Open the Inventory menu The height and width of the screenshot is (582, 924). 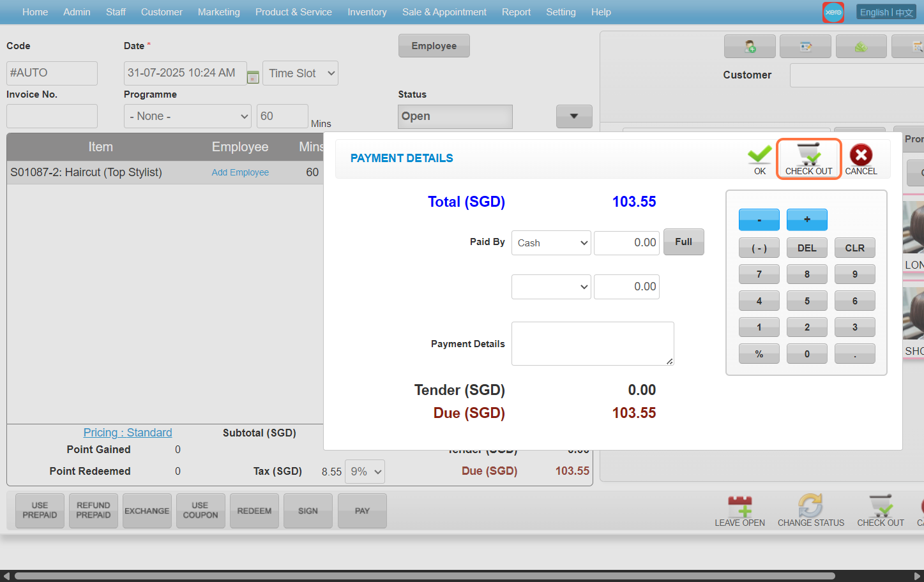367,12
